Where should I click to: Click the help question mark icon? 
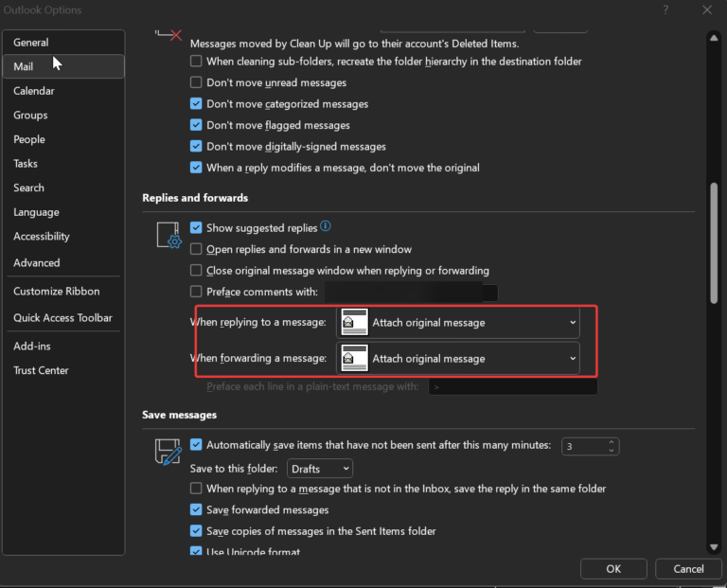tap(665, 9)
